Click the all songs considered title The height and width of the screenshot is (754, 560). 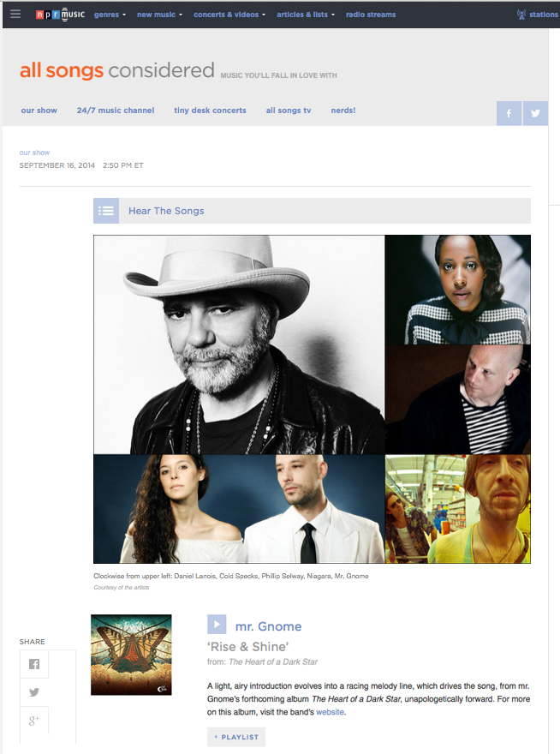(116, 70)
